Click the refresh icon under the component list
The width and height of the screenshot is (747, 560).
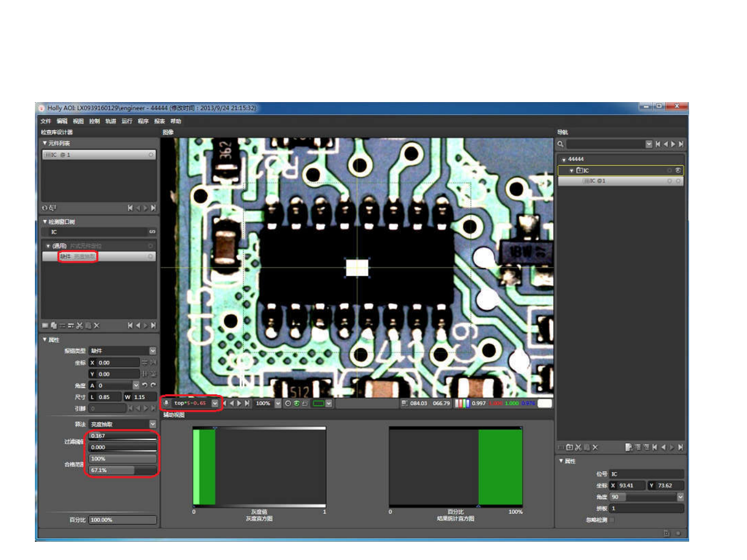coord(45,208)
